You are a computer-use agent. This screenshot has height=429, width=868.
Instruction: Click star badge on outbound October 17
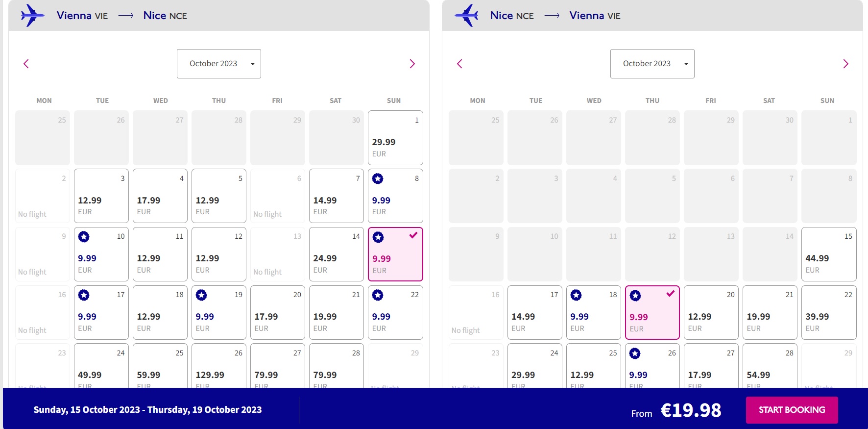pos(84,295)
